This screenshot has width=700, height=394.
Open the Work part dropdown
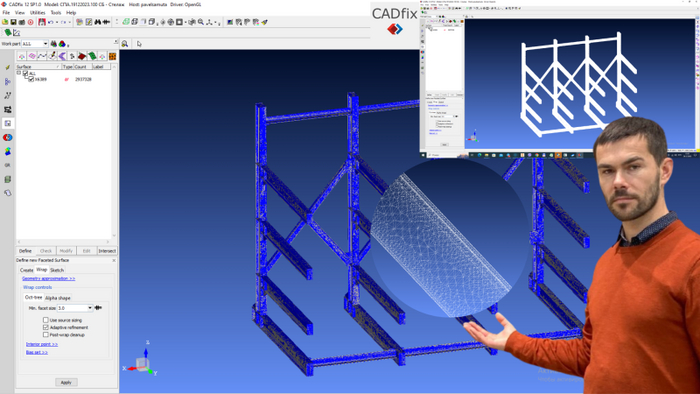click(46, 44)
